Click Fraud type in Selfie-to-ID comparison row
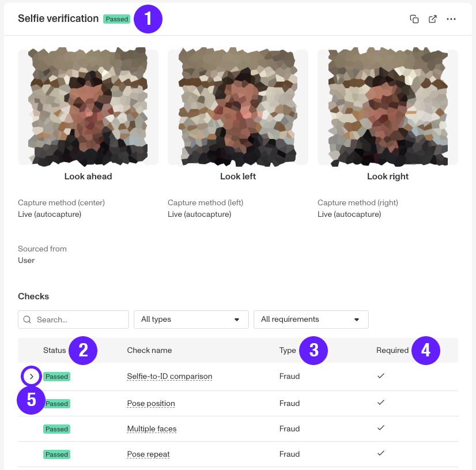The image size is (476, 470). pos(289,376)
